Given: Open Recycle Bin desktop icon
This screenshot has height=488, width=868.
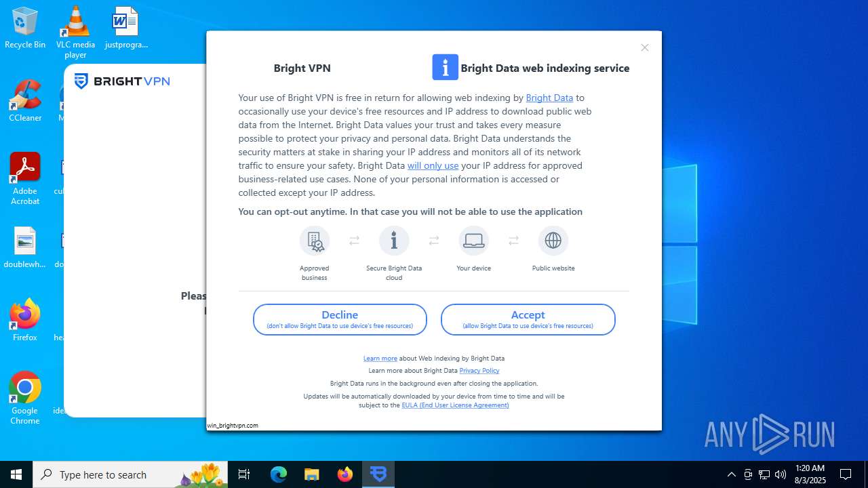Looking at the screenshot, I should point(25,28).
